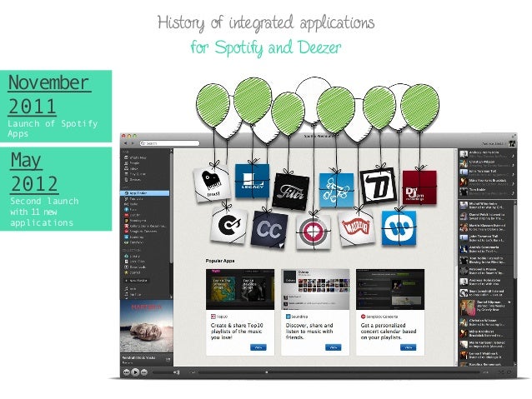Viewport: 532px width, 399px height.
Task: Click now-playing album artwork
Action: [147, 327]
